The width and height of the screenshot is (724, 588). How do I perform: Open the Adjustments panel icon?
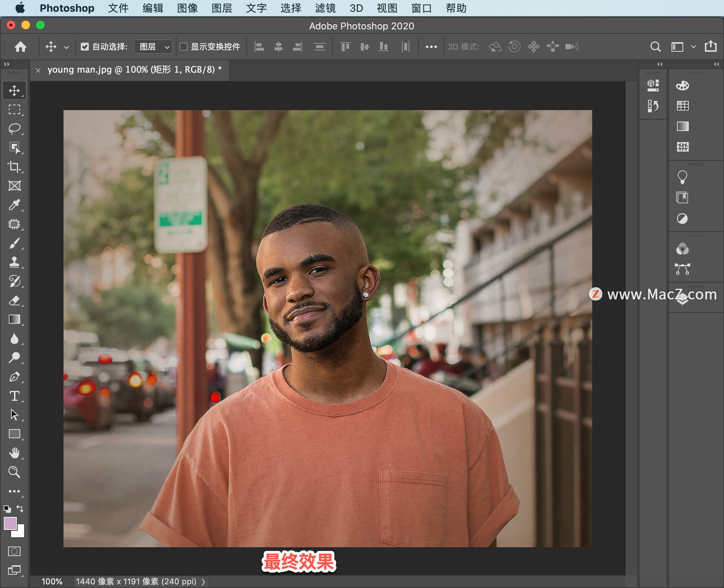pyautogui.click(x=682, y=219)
